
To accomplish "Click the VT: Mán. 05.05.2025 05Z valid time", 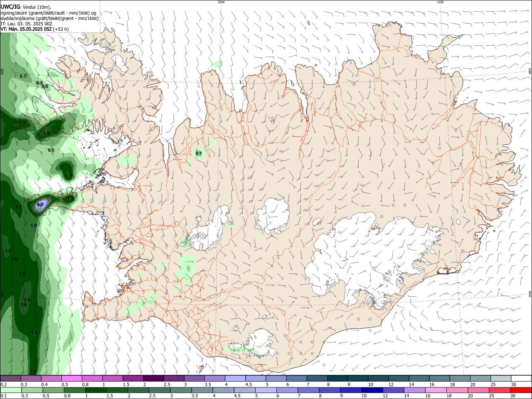I will 26,29.
